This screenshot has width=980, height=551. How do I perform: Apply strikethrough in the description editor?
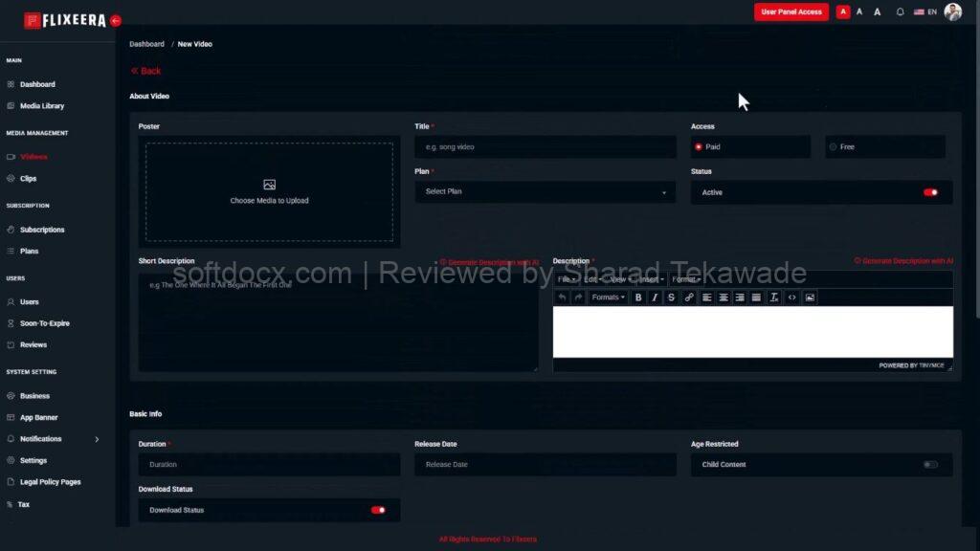pyautogui.click(x=671, y=298)
